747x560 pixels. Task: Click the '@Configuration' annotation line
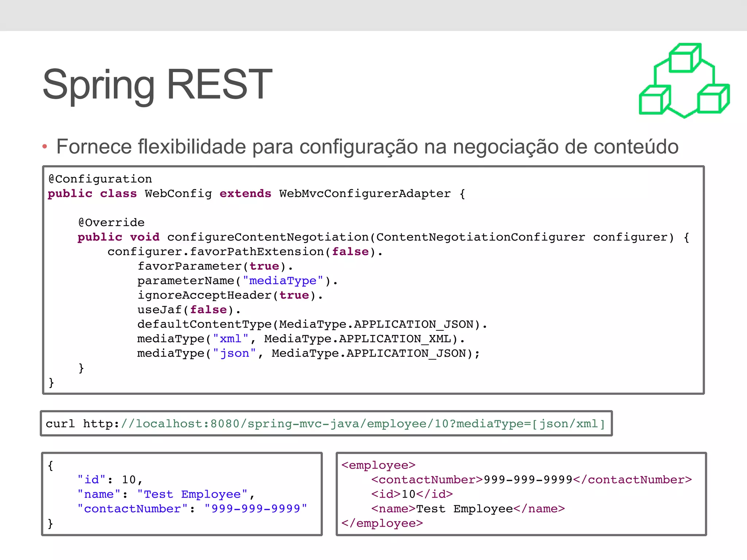click(100, 179)
